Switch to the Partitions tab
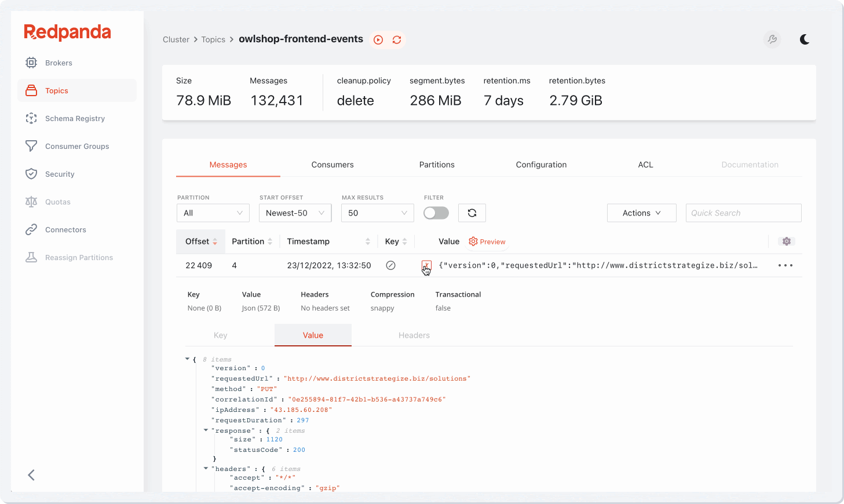 437,165
